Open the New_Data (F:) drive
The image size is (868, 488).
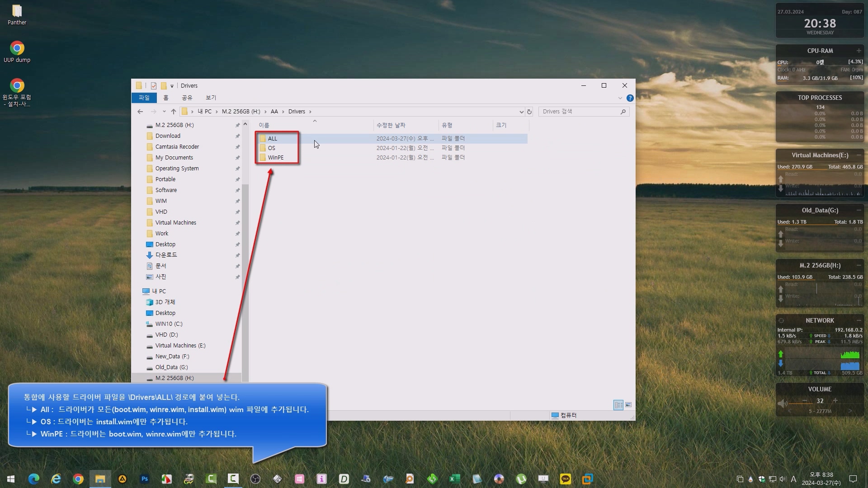pos(172,357)
